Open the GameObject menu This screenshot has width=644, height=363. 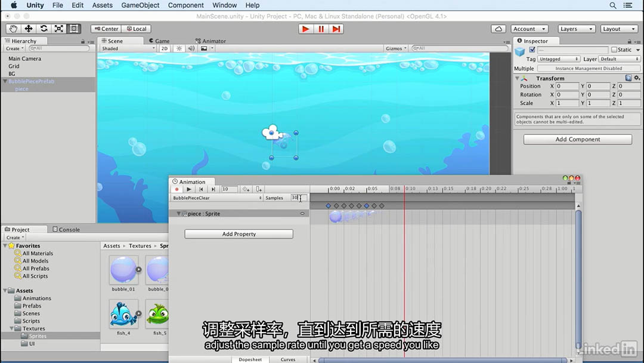click(x=140, y=5)
